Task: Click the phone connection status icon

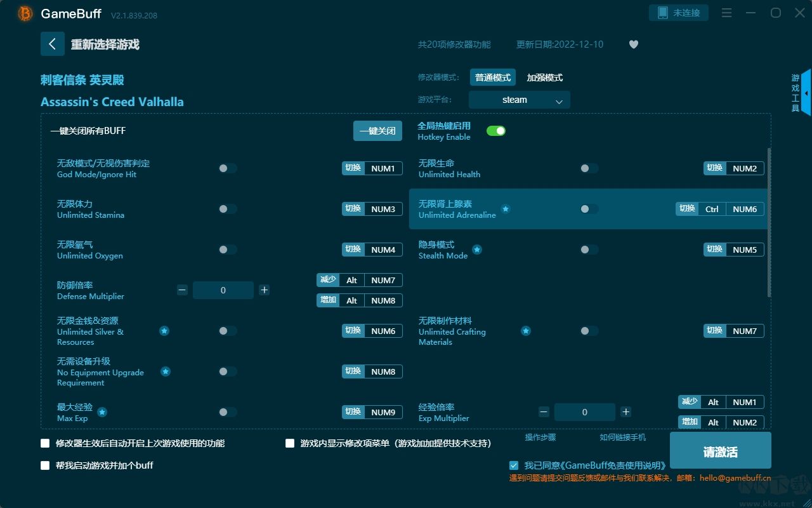Action: pyautogui.click(x=663, y=13)
